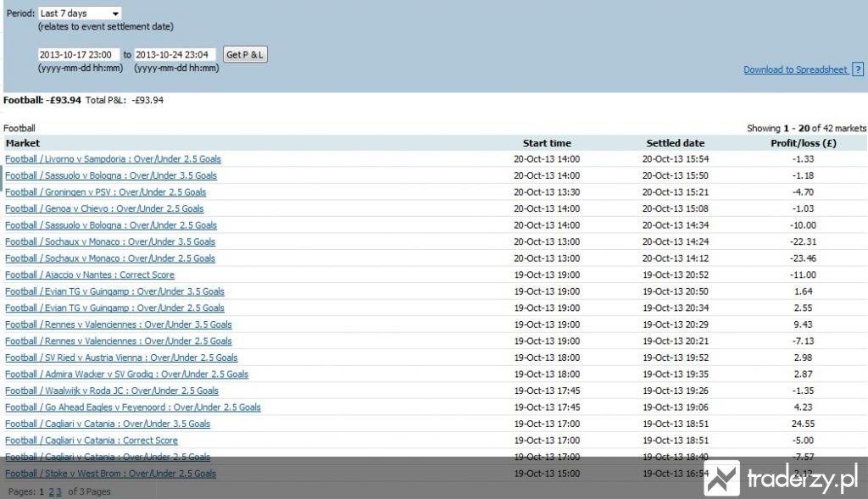Click 'Showing 1 - 20 of 42 markets' text
Screen dimensions: 868x499
coord(807,128)
